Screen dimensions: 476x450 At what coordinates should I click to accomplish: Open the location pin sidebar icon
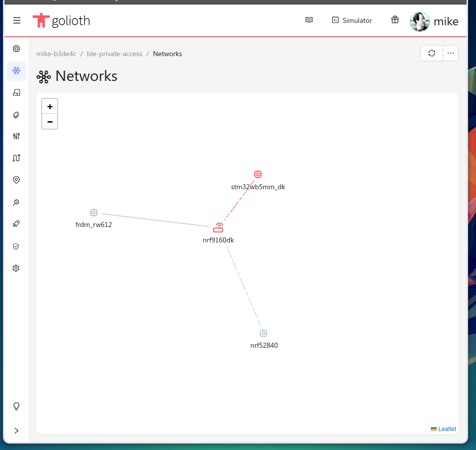(16, 180)
